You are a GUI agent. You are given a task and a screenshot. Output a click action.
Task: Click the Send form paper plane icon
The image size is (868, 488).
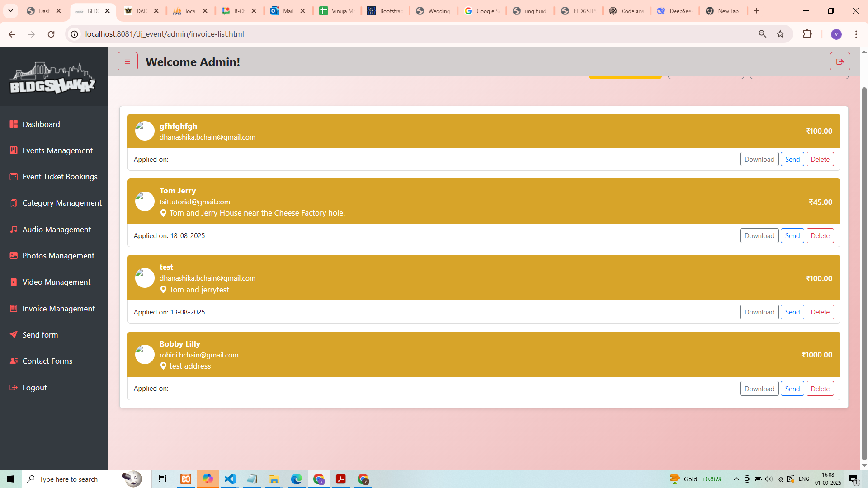click(14, 335)
